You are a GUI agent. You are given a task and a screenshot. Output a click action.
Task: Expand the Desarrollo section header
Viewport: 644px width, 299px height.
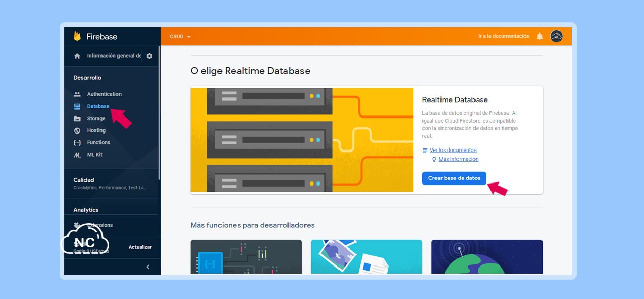87,78
